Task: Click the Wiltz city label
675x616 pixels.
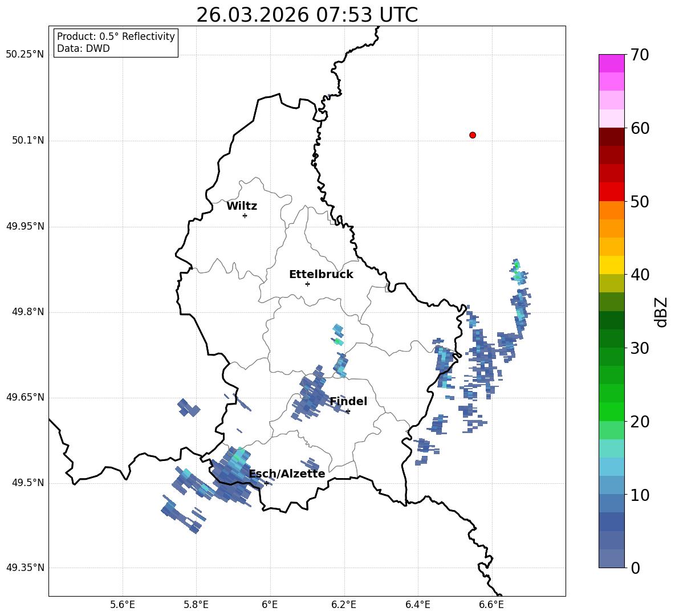Action: [x=242, y=206]
